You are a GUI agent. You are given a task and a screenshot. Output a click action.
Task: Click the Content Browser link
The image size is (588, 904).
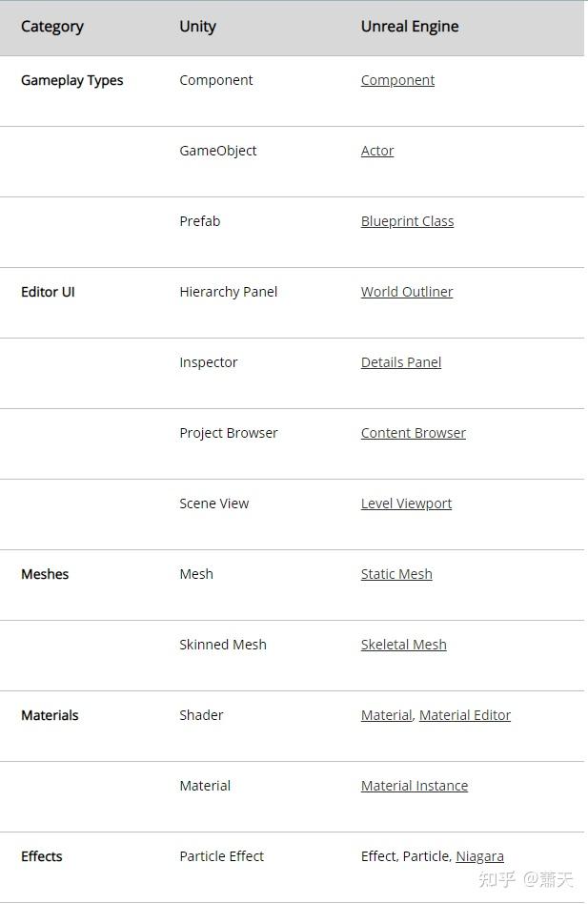click(414, 433)
